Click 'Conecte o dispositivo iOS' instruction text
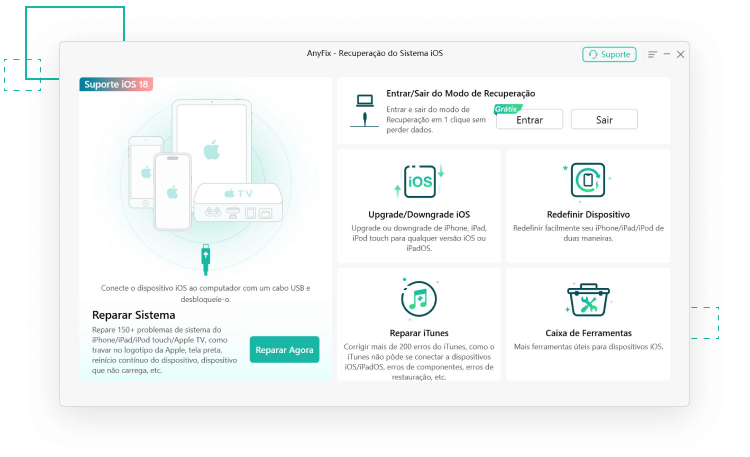Screen dimensions: 750x457 click(x=205, y=293)
